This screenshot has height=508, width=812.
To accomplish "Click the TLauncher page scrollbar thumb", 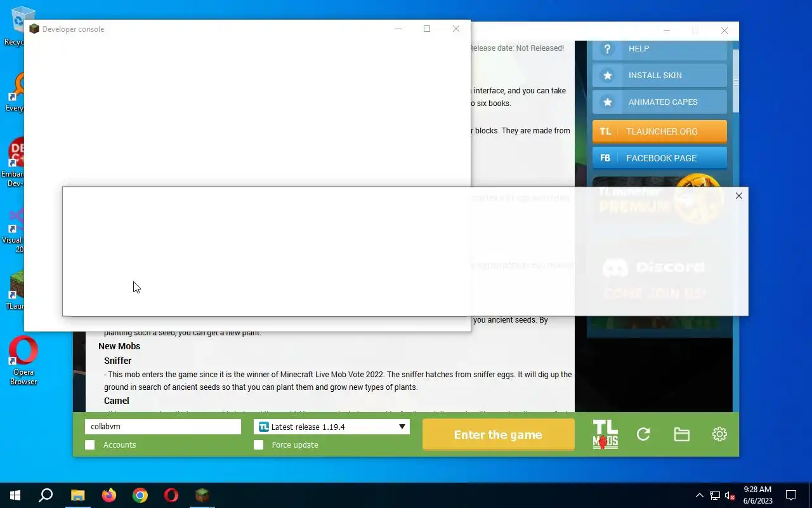I will tap(736, 81).
